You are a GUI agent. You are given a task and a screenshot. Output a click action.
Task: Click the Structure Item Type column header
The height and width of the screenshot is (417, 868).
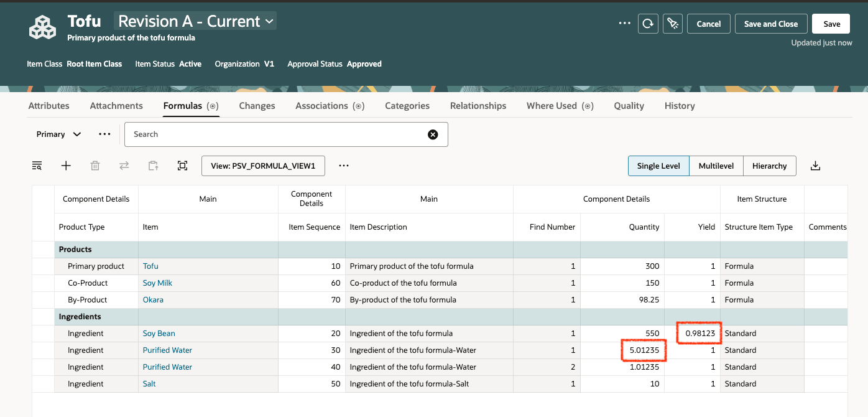pos(762,227)
